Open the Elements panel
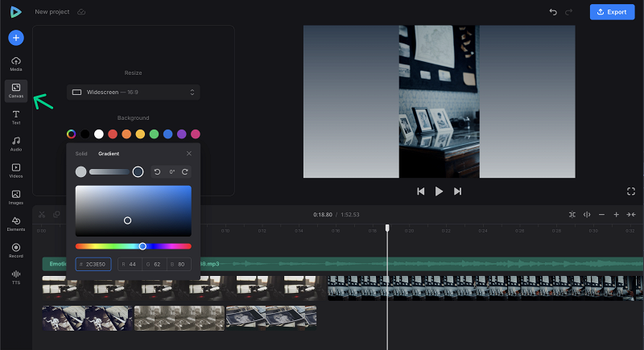Image resolution: width=644 pixels, height=350 pixels. pos(16,224)
